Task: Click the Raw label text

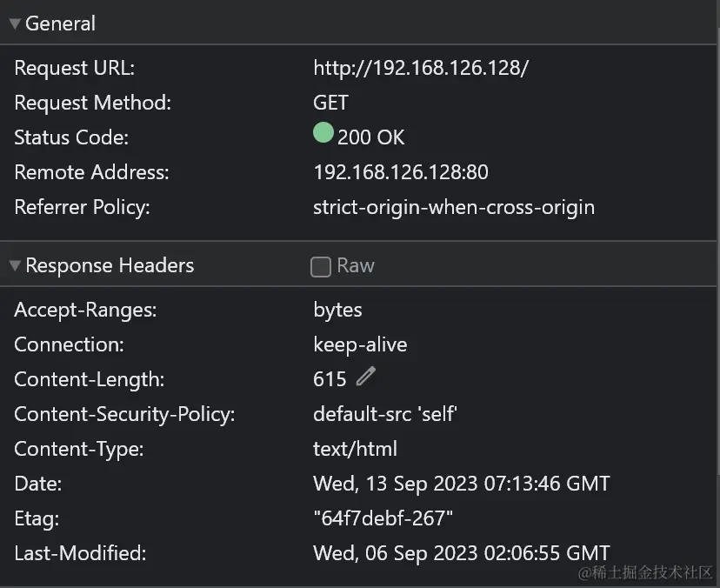Action: [356, 265]
